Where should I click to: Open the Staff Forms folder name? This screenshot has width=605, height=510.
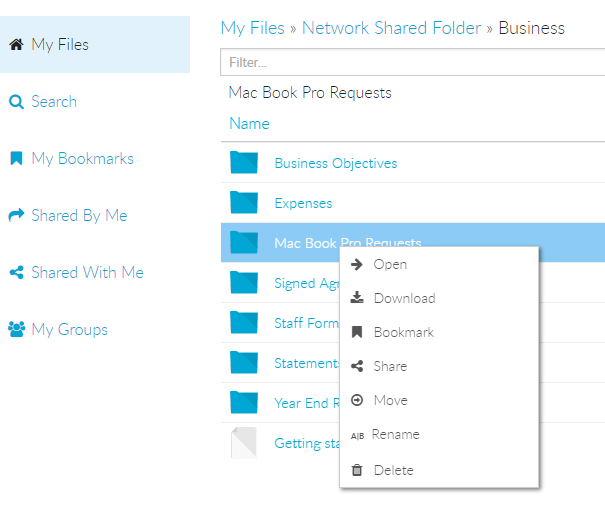click(307, 323)
